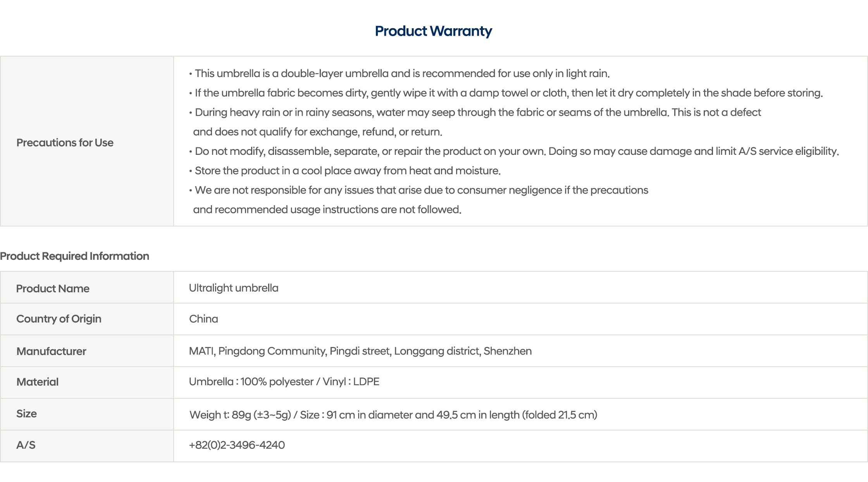Click the double-layer umbrella light rain precaution

tap(402, 74)
